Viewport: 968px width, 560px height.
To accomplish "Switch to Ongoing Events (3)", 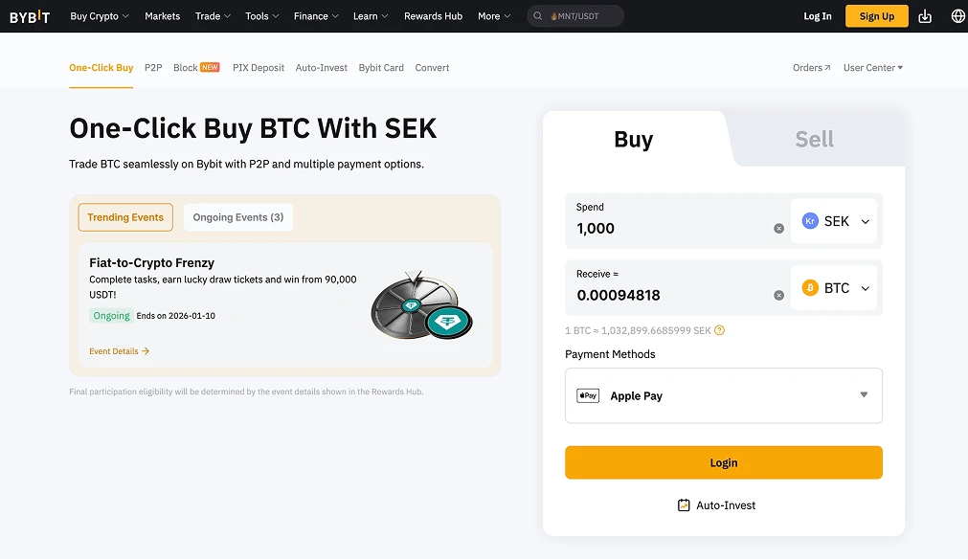I will click(x=237, y=217).
